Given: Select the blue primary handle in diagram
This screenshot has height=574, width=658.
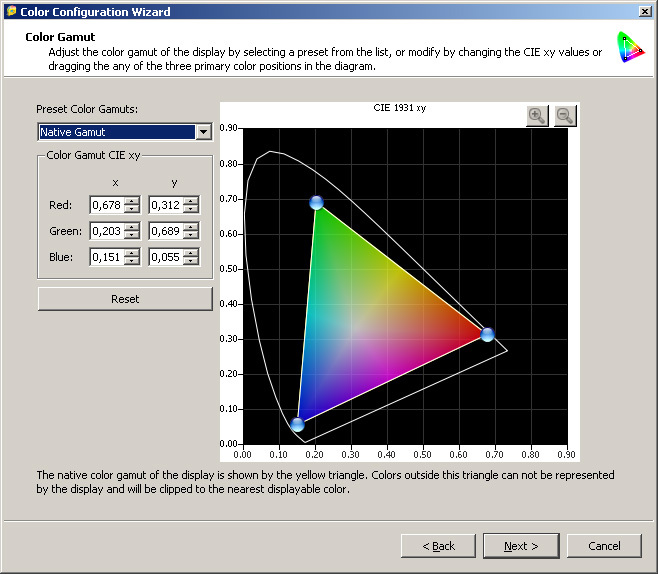Looking at the screenshot, I should pyautogui.click(x=297, y=425).
